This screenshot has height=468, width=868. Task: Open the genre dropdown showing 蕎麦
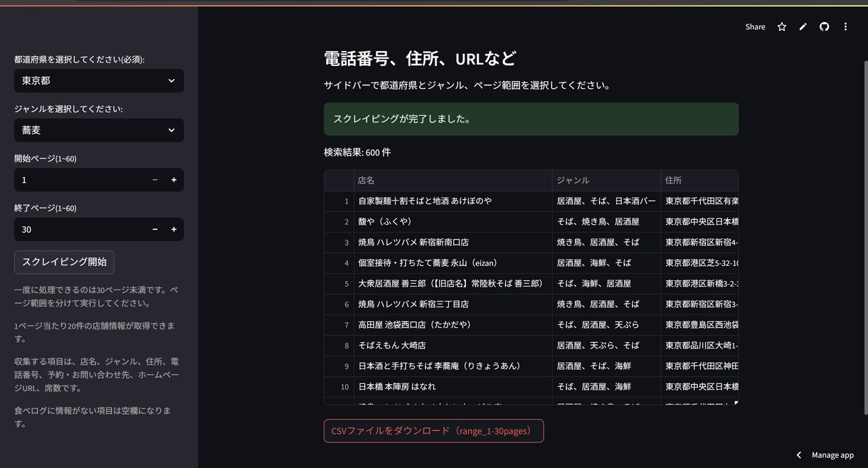point(99,130)
